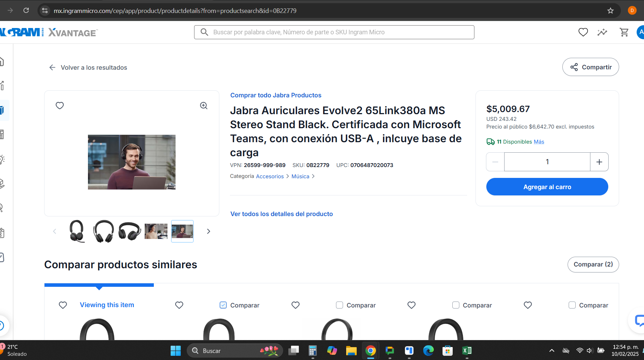This screenshot has width=644, height=360.
Task: Click Agregar al carro button
Action: click(547, 187)
